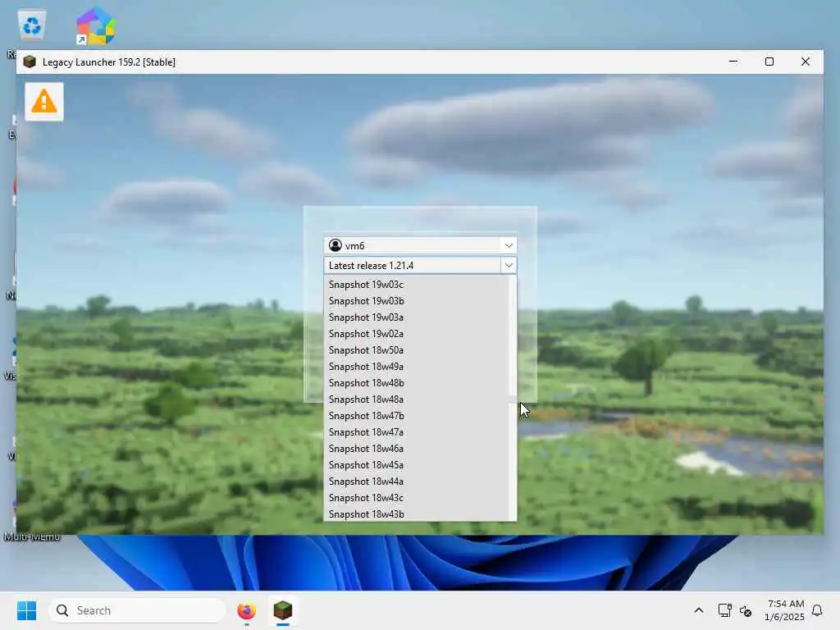Collapse the Latest release 1.21.4 version dropdown
Screen dimensions: 840x630
tap(509, 265)
